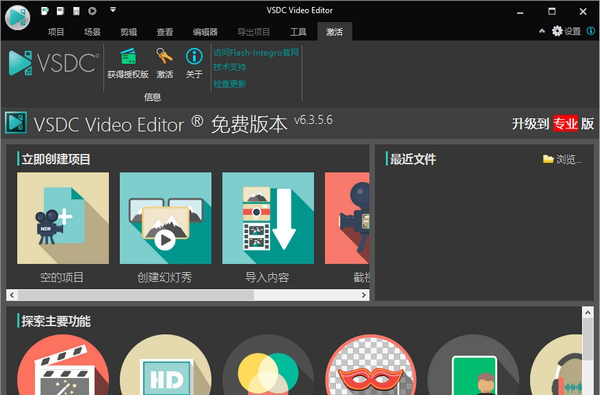Click the 检查更新 link
Image resolution: width=600 pixels, height=410 pixels.
pyautogui.click(x=230, y=83)
